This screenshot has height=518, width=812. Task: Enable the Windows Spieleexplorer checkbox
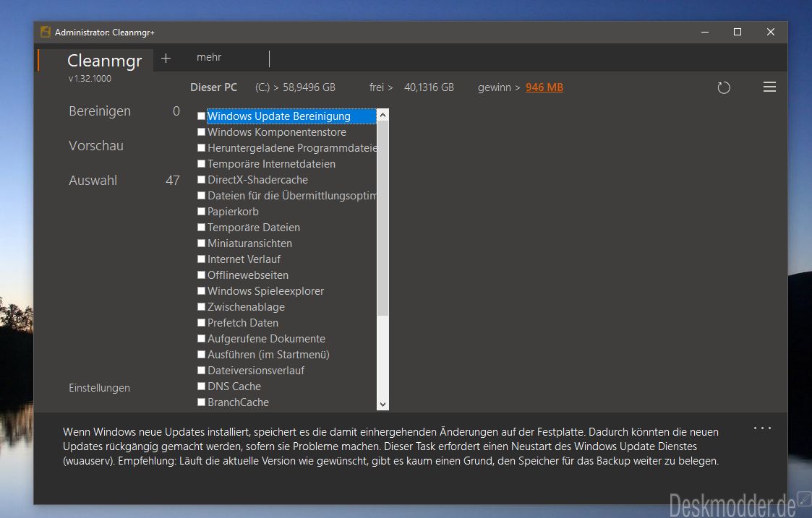click(x=202, y=291)
